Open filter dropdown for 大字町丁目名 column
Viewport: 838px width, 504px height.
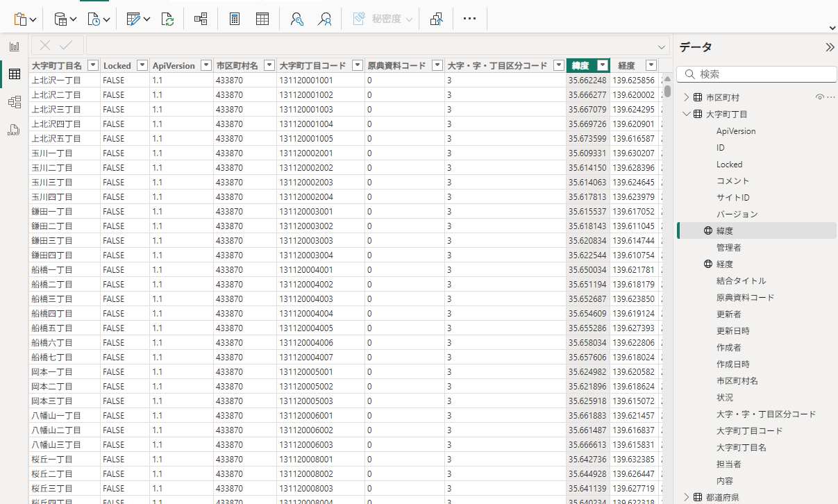pos(92,65)
